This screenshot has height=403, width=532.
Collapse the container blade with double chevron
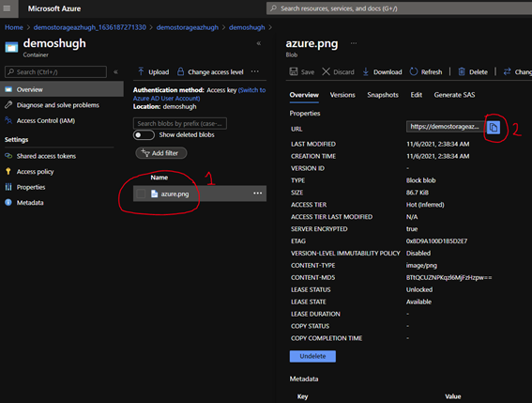259,43
